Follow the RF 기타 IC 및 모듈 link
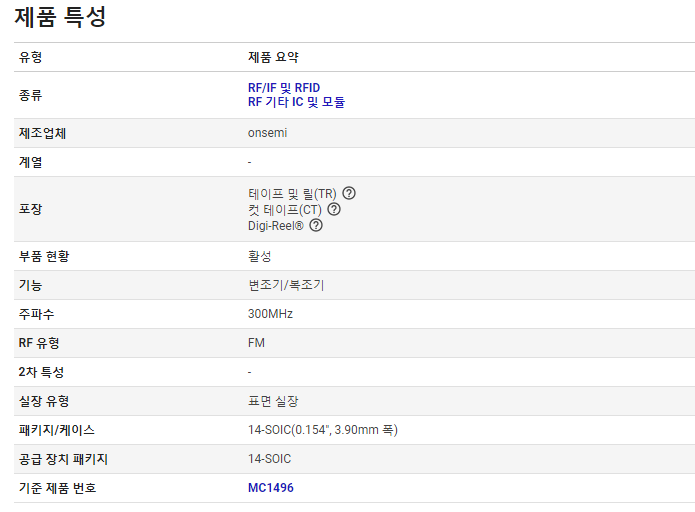 [x=296, y=102]
